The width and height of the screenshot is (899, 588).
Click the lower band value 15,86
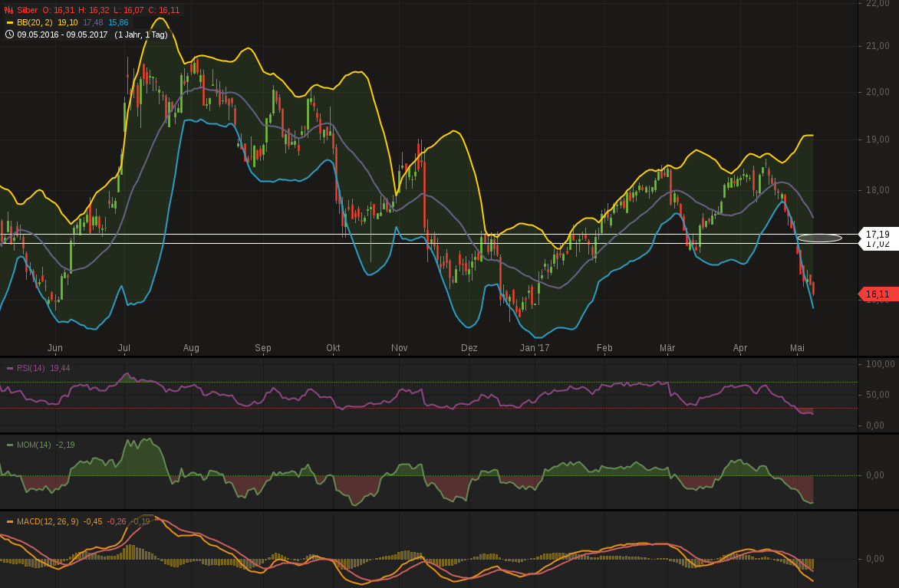pos(118,22)
